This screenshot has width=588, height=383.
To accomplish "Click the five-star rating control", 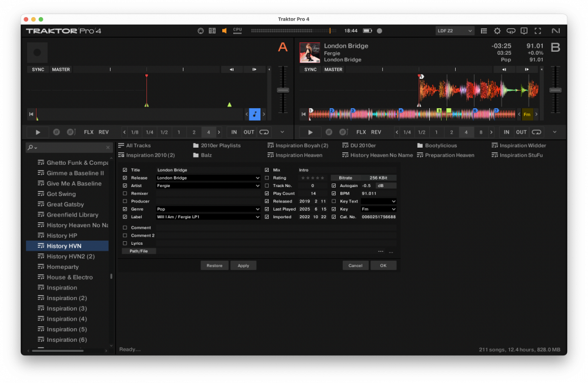I will click(312, 178).
